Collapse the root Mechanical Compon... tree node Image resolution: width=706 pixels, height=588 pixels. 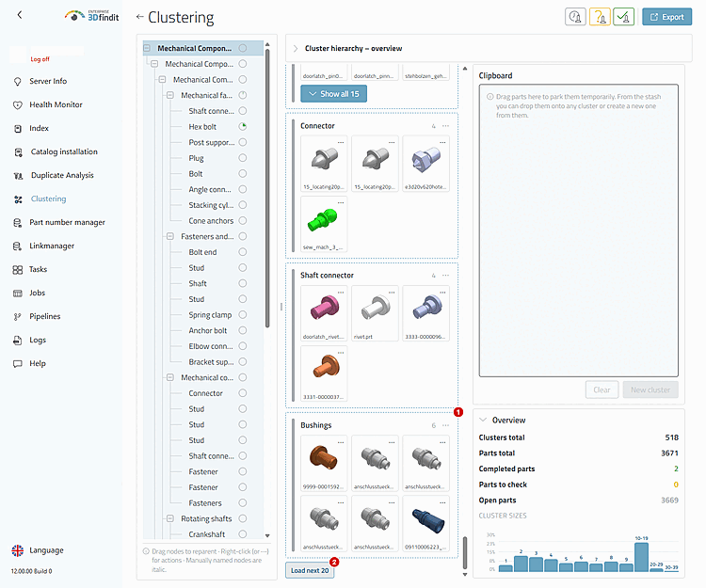tap(147, 48)
